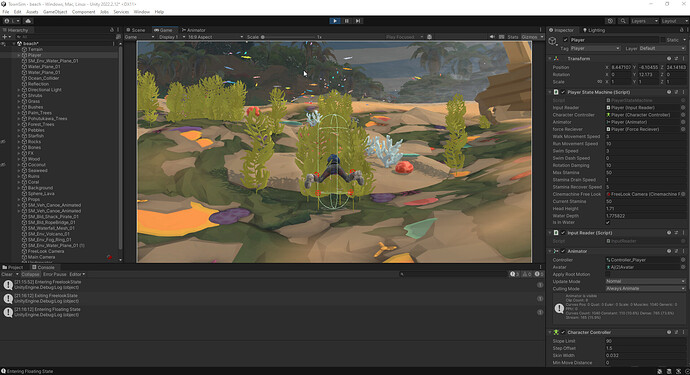Select FreeLook Camera in the Hierarchy
Screen dimensions: 690x375
point(46,251)
